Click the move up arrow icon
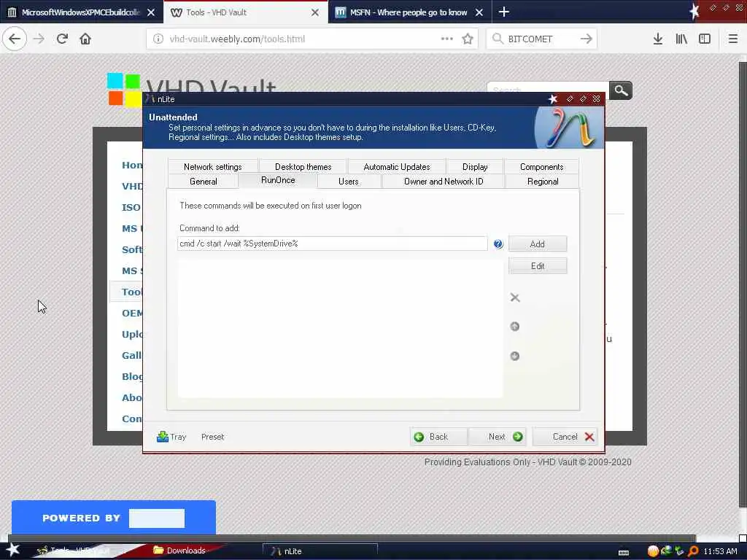 click(514, 326)
